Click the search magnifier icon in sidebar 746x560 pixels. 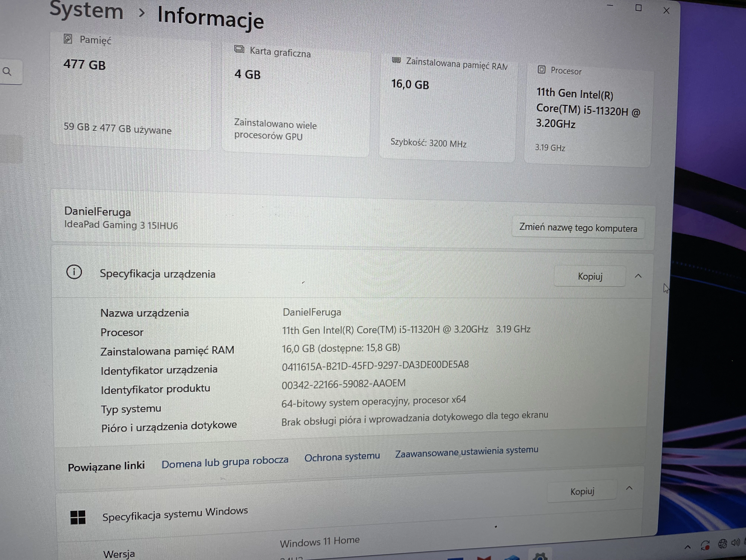[x=7, y=71]
